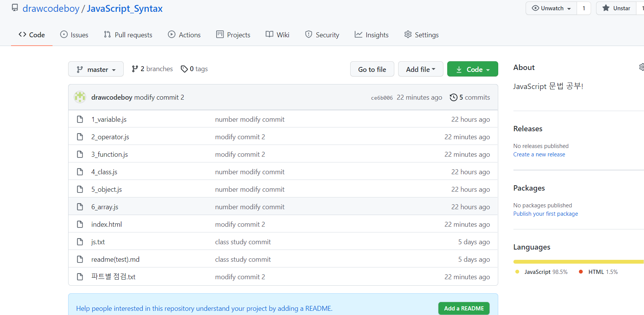The width and height of the screenshot is (644, 315).
Task: Open the 4_class.js file
Action: [x=104, y=172]
